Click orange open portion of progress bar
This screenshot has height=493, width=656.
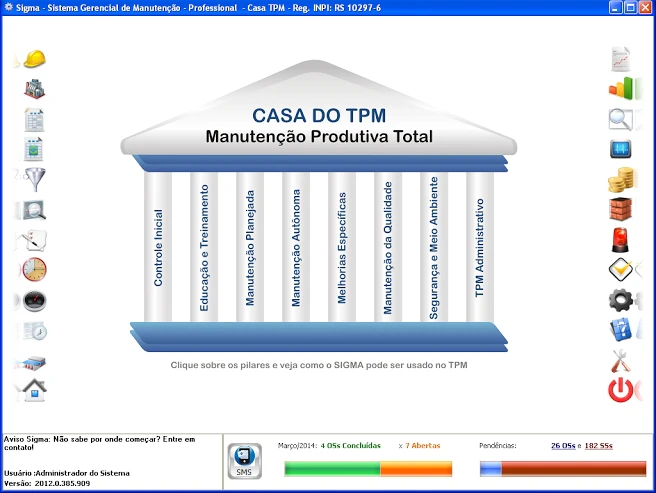[416, 469]
